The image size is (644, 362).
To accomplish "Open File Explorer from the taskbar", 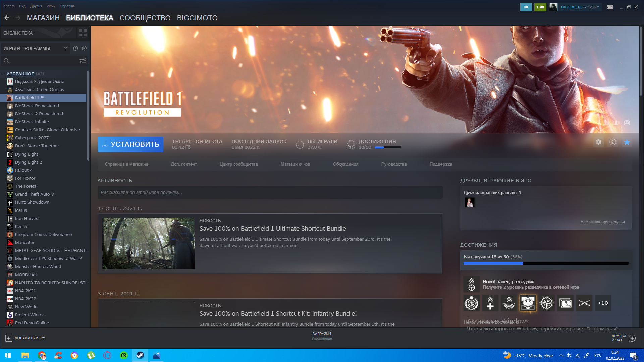I will [25, 355].
